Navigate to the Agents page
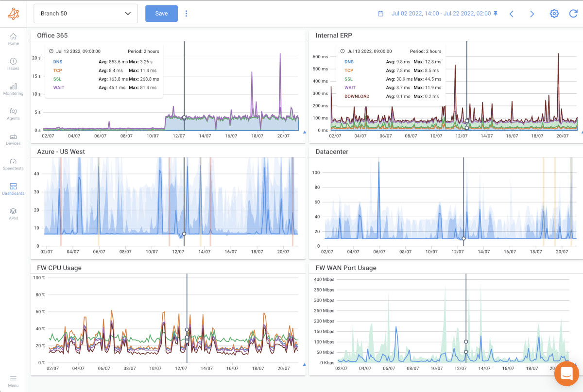The image size is (583, 392). [x=13, y=115]
